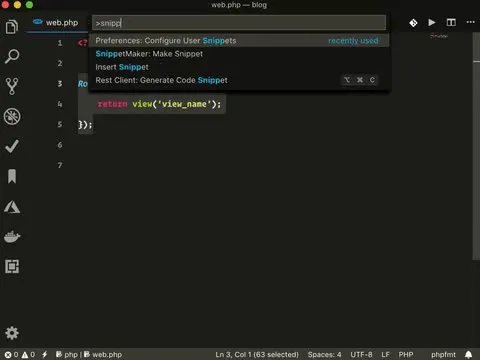Image resolution: width=480 pixels, height=360 pixels.
Task: Click the 'view_name' string in the code
Action: (184, 104)
